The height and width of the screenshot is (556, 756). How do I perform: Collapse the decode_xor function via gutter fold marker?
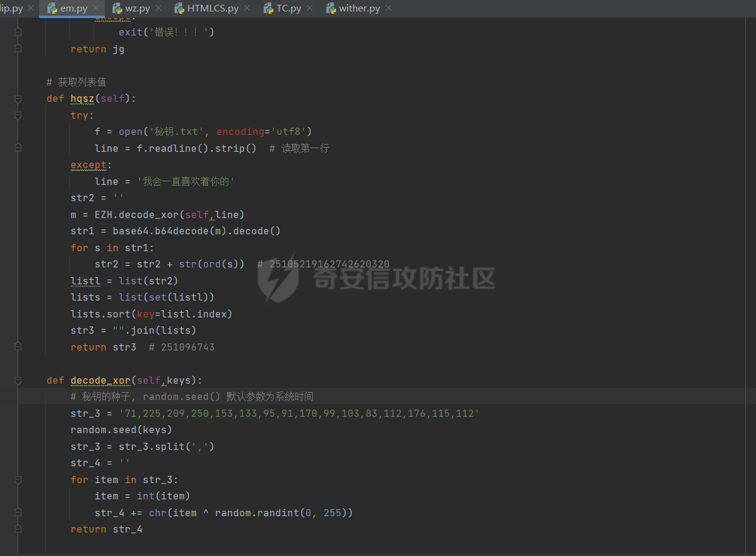(18, 381)
